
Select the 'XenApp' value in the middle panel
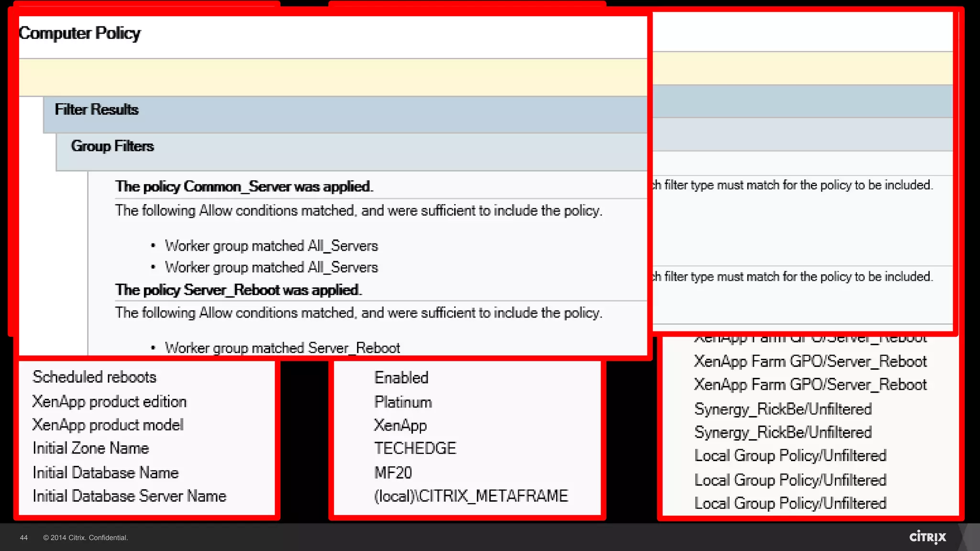pos(400,425)
